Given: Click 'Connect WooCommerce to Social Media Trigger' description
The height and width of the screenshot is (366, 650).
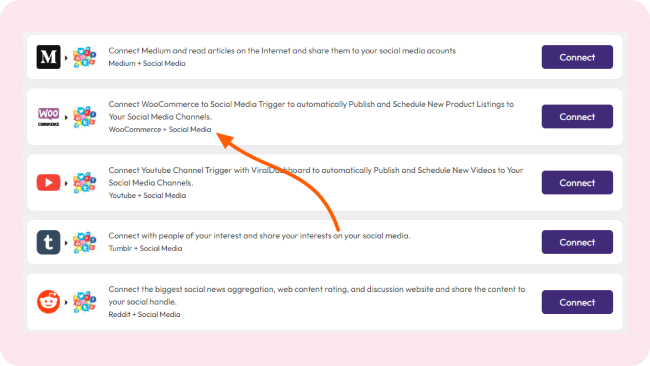Looking at the screenshot, I should tap(311, 110).
